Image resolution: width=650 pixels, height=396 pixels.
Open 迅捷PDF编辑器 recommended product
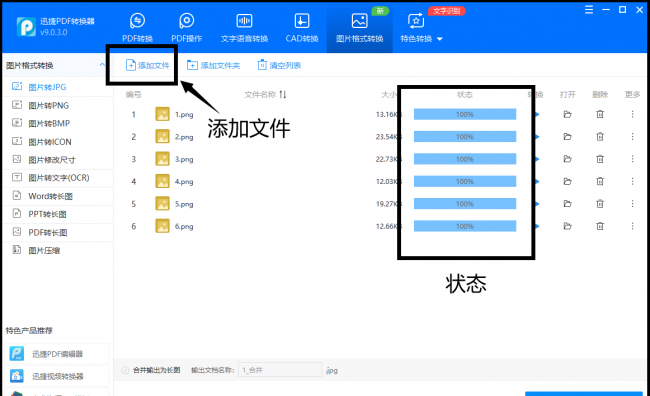click(58, 354)
